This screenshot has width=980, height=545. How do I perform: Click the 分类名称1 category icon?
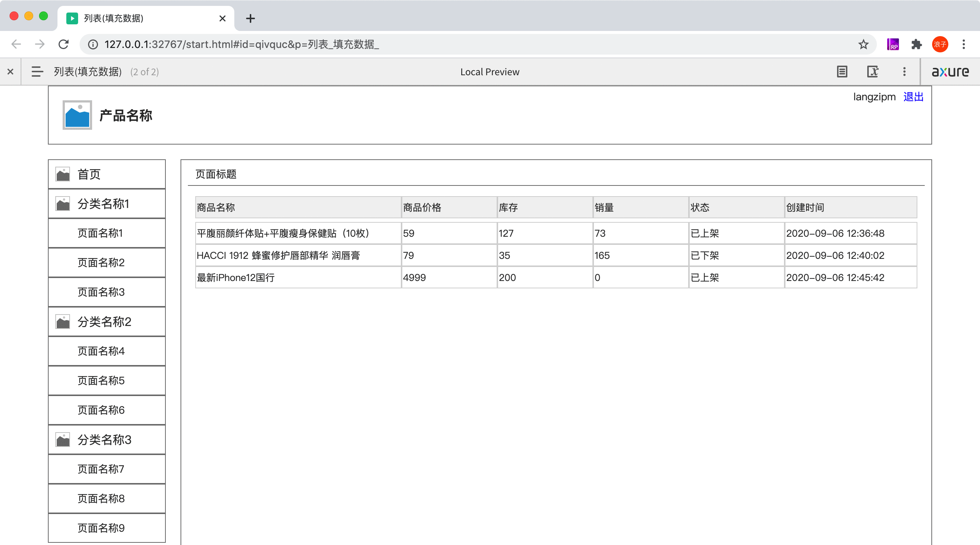63,204
